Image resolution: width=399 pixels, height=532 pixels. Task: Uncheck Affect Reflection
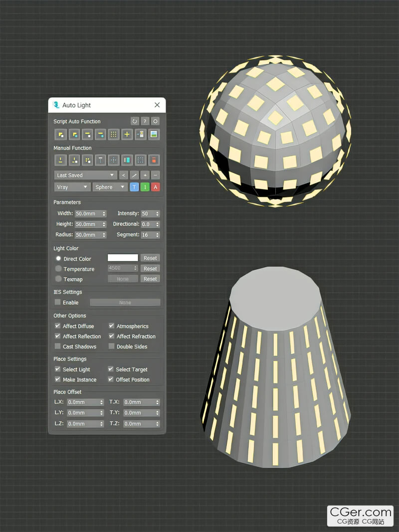58,336
